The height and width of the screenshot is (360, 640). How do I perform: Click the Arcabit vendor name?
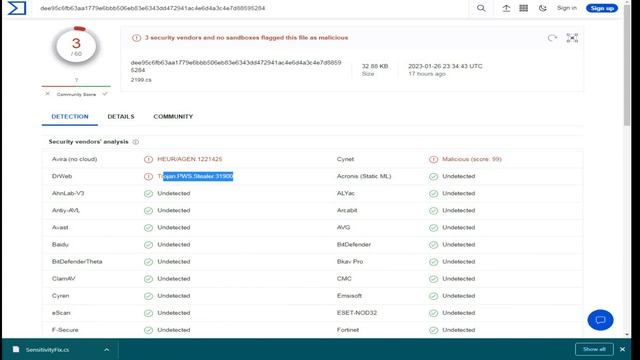tap(347, 211)
